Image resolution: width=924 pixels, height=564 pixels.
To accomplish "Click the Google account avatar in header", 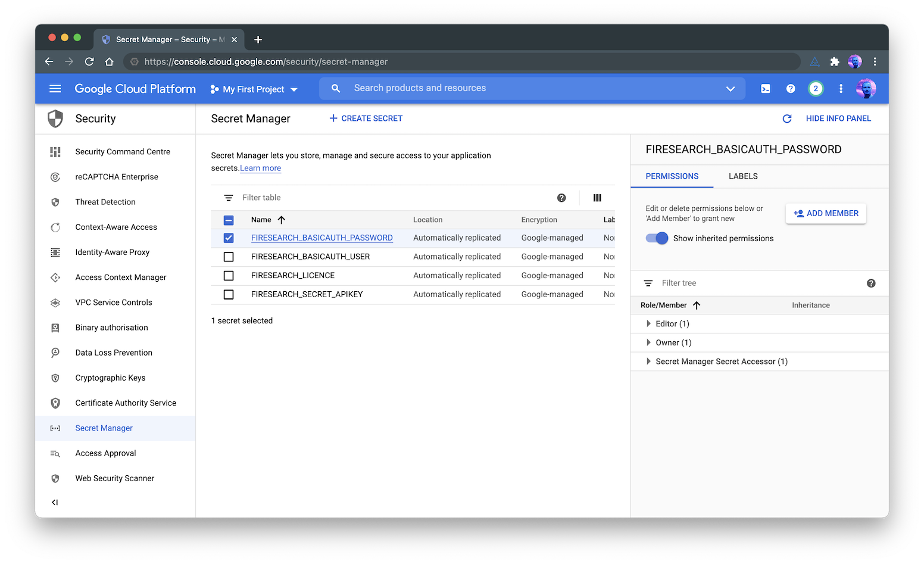I will [866, 89].
